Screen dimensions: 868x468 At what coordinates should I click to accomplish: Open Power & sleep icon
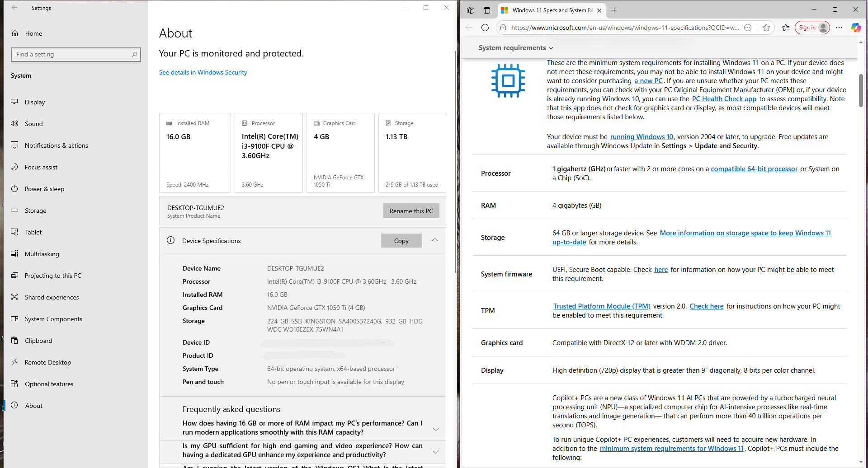tap(14, 188)
